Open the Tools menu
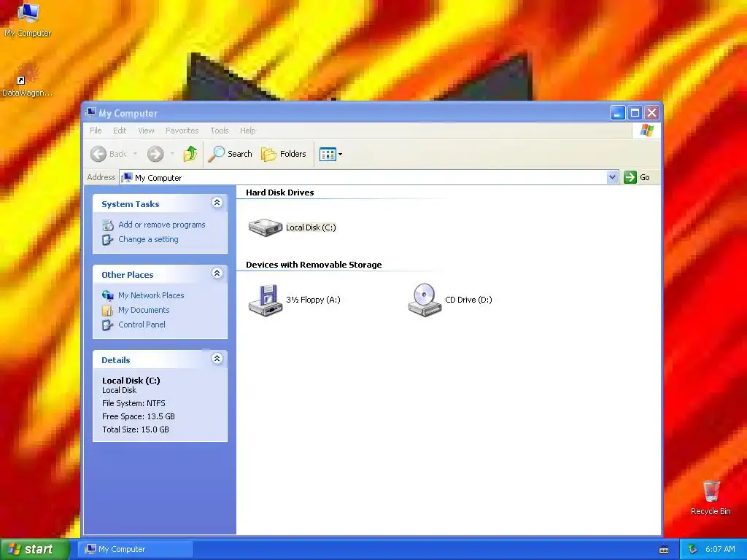747x560 pixels. click(220, 131)
